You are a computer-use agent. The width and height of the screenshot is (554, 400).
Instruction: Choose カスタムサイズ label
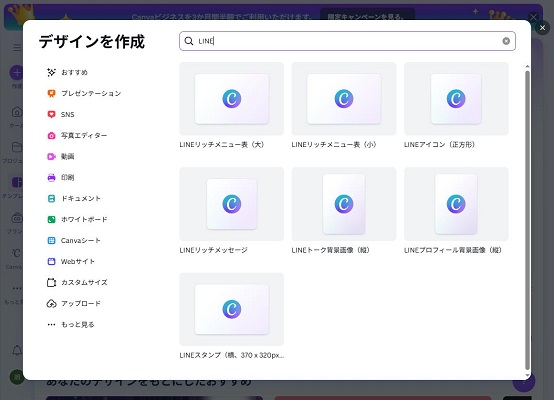tap(84, 282)
